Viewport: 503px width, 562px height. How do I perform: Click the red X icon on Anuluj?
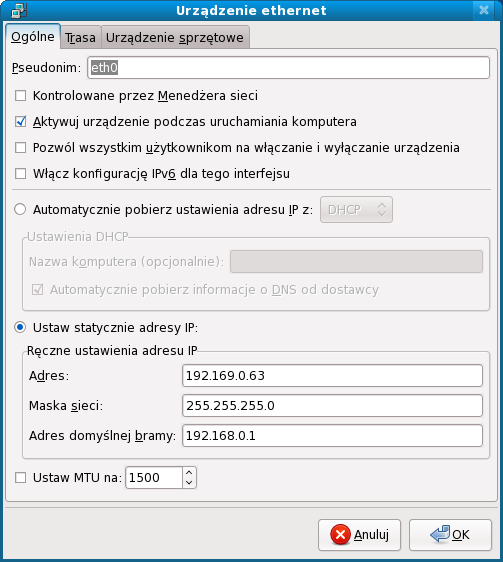pyautogui.click(x=340, y=535)
